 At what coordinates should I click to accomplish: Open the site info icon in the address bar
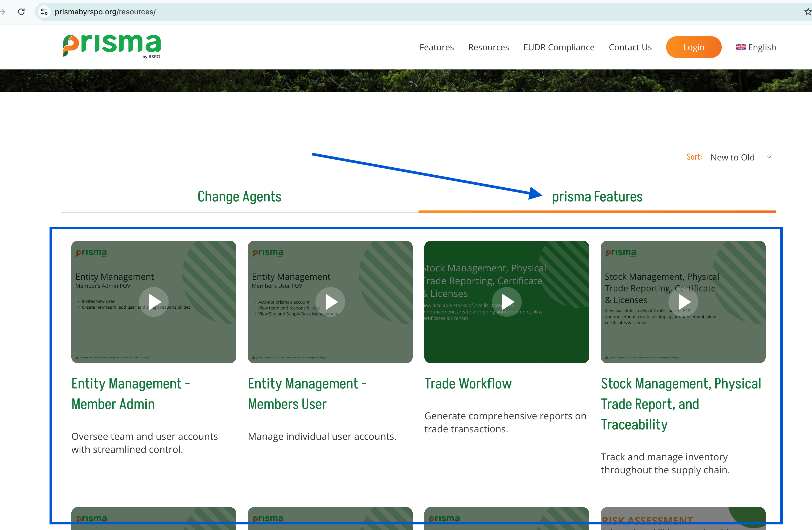coord(44,12)
